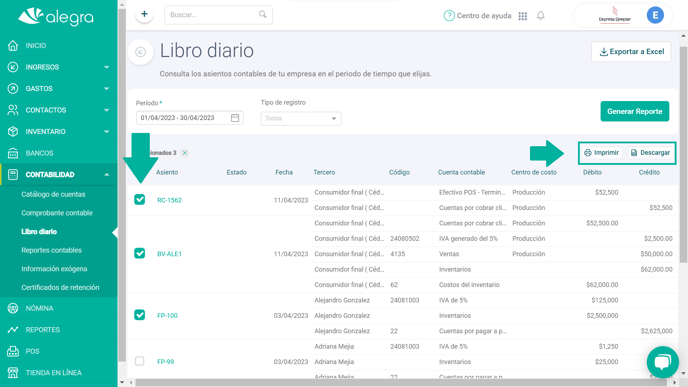Viewport: 688px width, 387px height.
Task: Click the help center question icon
Action: pyautogui.click(x=448, y=16)
